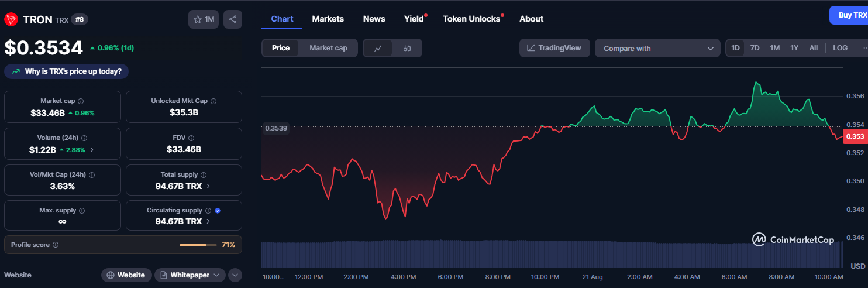
Task: Click the $0.3534 price value
Action: (44, 48)
